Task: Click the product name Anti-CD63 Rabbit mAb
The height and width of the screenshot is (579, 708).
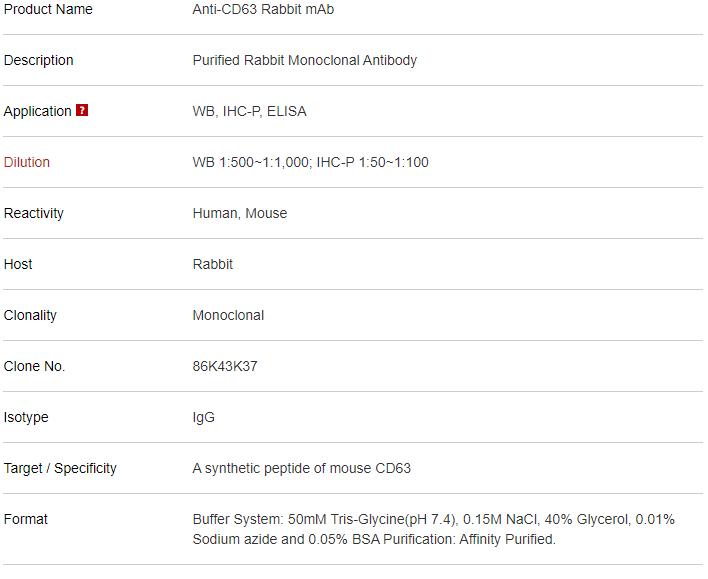Action: pos(263,9)
